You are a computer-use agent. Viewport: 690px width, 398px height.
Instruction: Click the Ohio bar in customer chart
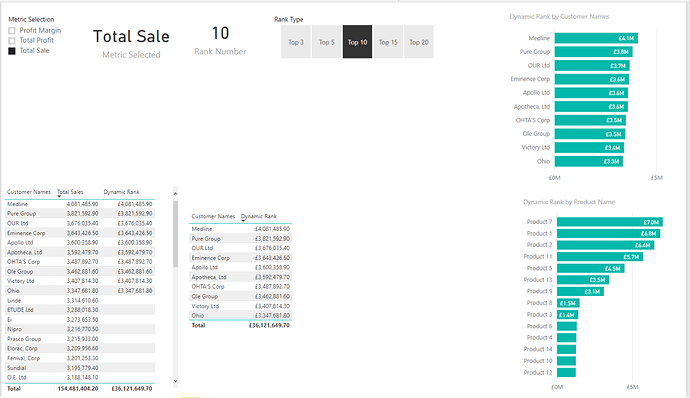coord(588,162)
